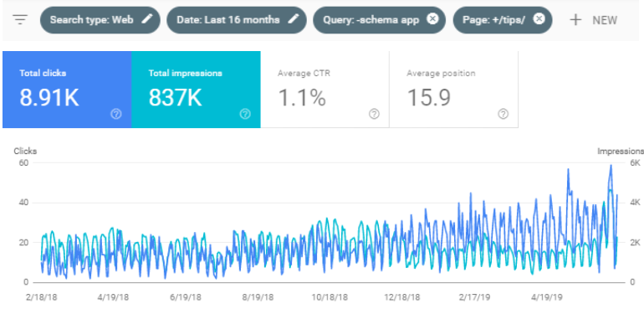Click the Clicks axis title

pyautogui.click(x=25, y=152)
